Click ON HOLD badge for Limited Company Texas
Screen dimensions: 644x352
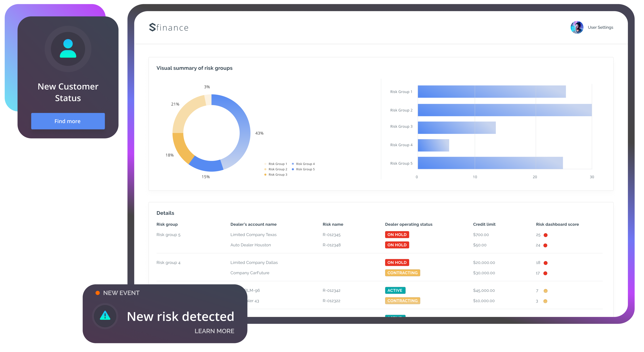point(397,235)
